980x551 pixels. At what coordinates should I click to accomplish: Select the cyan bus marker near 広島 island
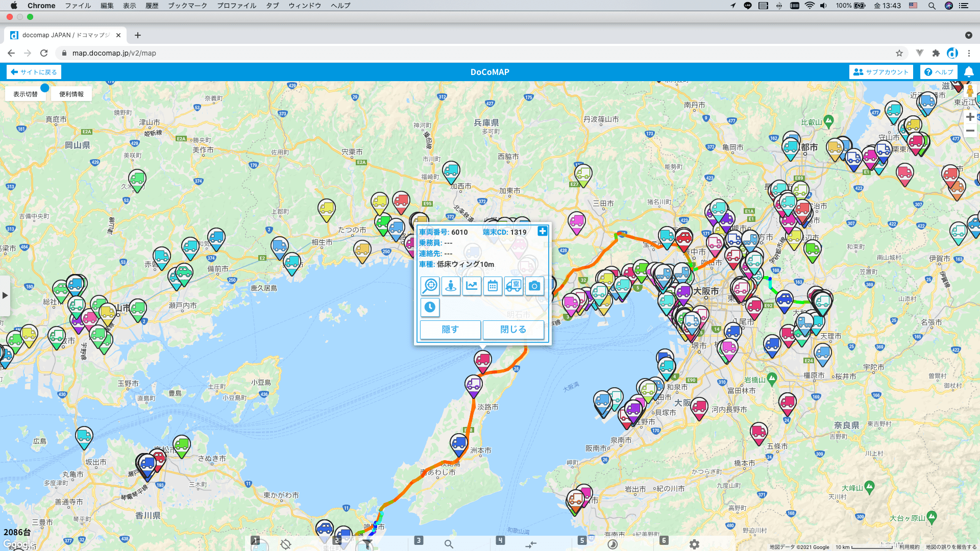(x=84, y=437)
